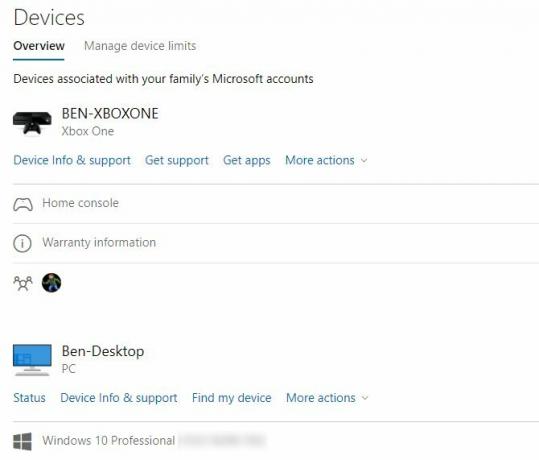The width and height of the screenshot is (539, 460).
Task: Switch to the Overview tab
Action: [x=39, y=46]
